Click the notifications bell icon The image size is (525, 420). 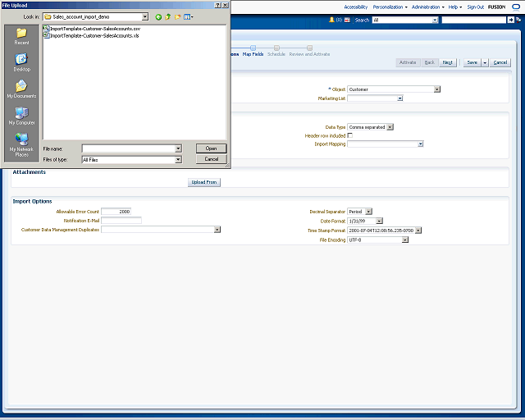(331, 20)
